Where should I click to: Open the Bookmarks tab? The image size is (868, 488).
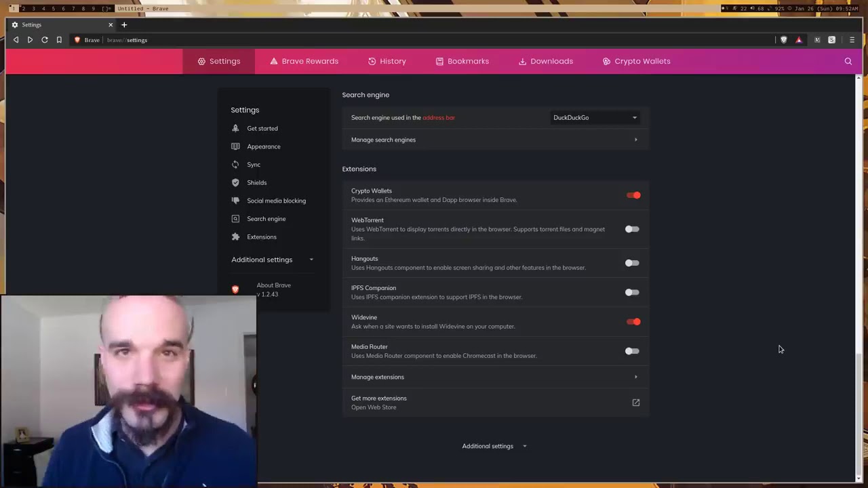(x=462, y=61)
